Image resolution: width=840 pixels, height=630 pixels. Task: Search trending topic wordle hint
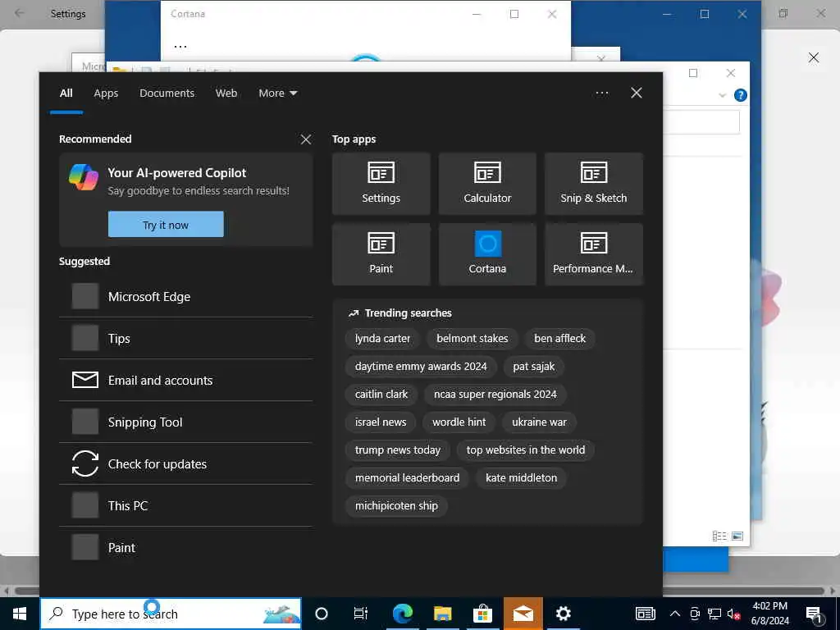point(459,422)
